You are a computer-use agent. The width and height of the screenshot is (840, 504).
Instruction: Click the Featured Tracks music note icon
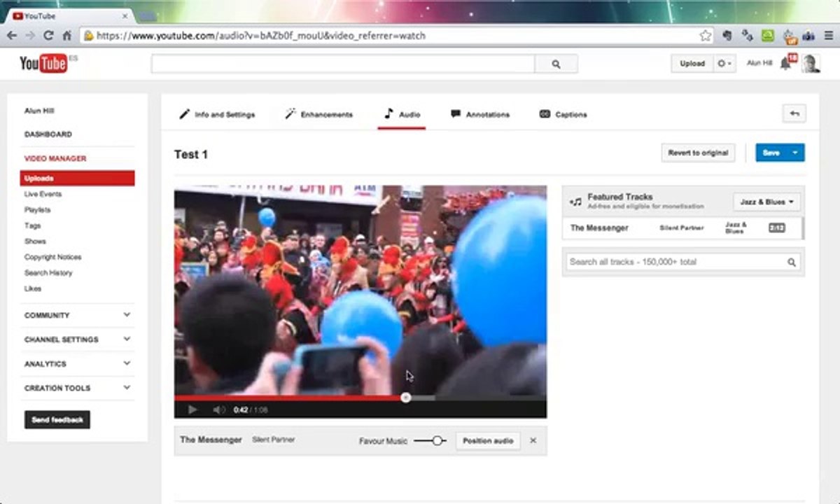tap(575, 202)
